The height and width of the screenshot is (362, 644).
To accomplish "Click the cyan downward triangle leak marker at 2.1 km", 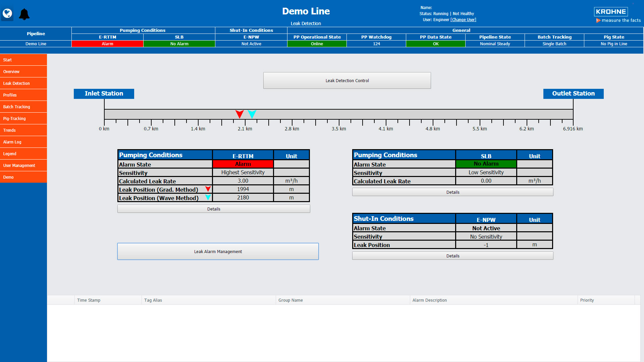I will click(x=252, y=114).
